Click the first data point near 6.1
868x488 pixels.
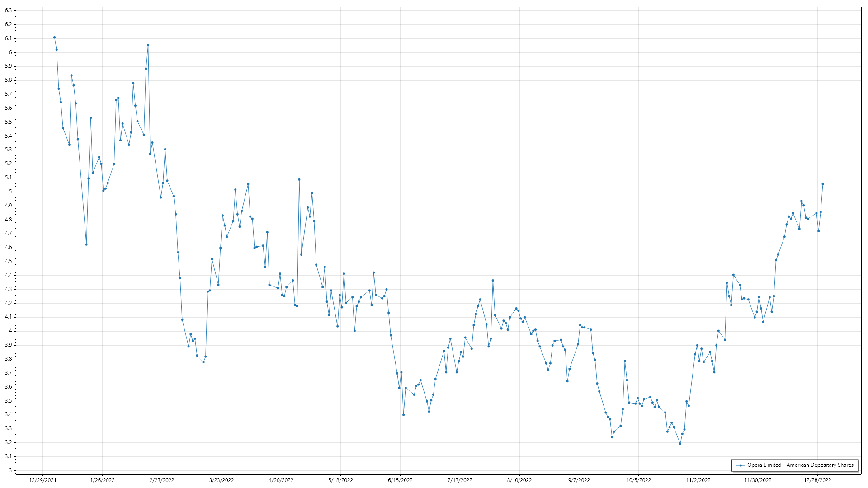pyautogui.click(x=54, y=38)
